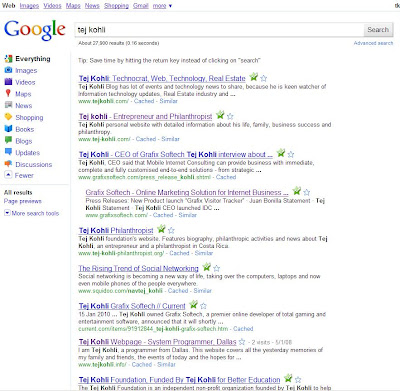
Task: Open Cached link for www.tejkohli.com result
Action: click(144, 101)
